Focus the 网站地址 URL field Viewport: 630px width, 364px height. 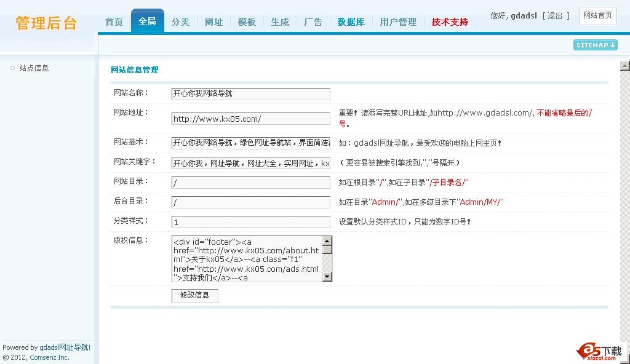click(250, 119)
